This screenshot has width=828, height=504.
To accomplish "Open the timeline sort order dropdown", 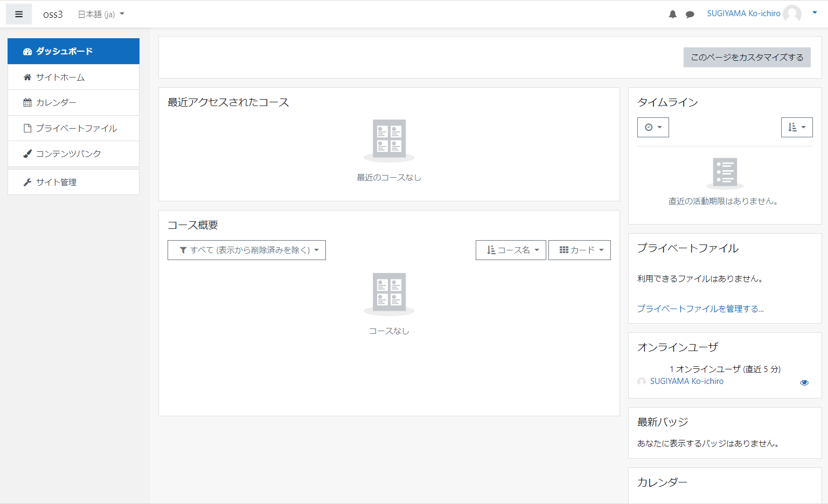I will (796, 128).
